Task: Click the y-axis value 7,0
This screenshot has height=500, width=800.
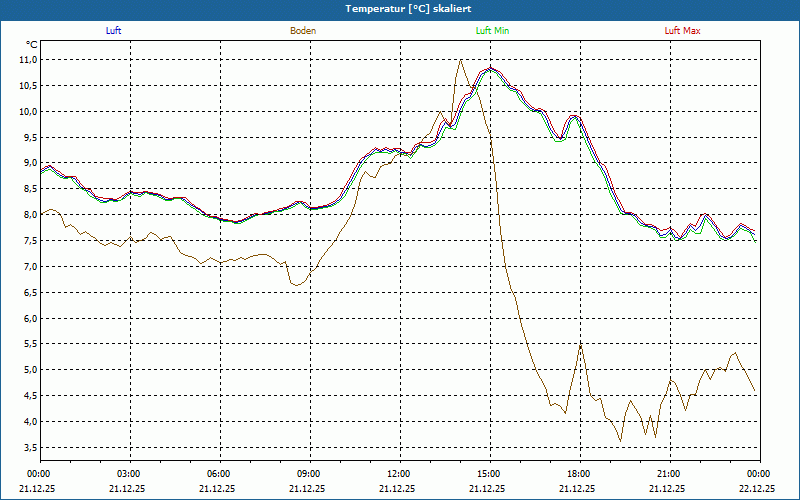Action: [31, 266]
